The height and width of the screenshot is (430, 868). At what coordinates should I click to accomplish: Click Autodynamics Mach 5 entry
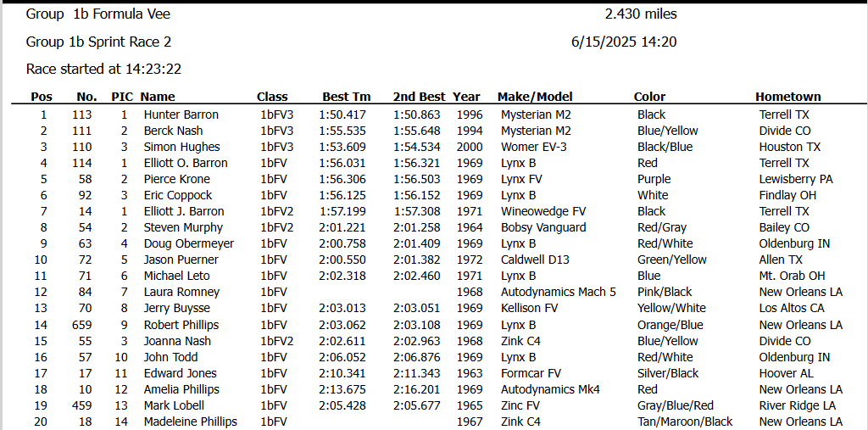559,292
